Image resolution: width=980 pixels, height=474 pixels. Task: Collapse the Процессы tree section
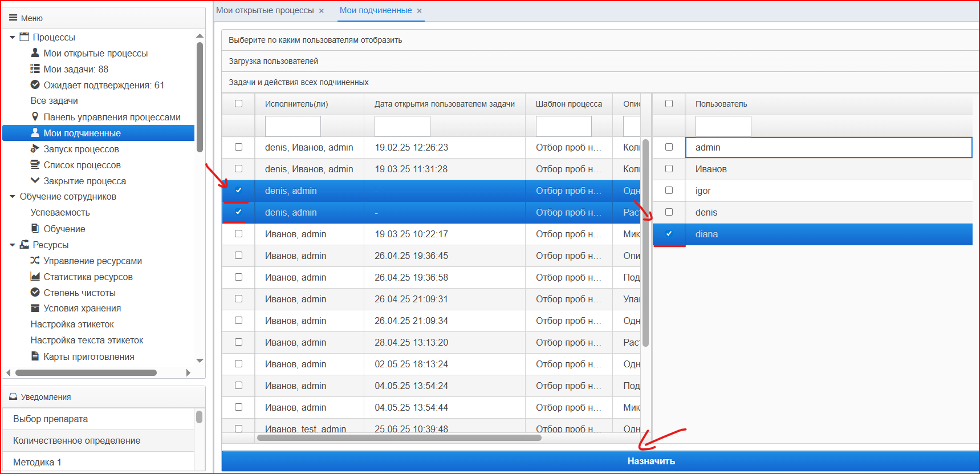(13, 37)
